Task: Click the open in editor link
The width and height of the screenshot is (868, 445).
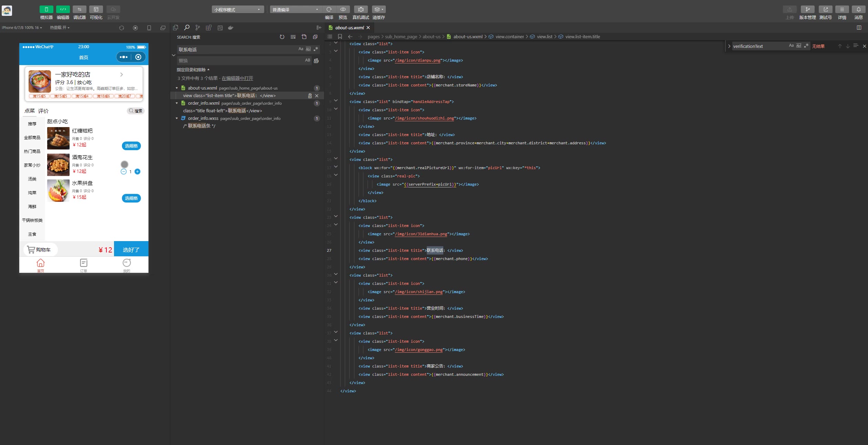Action: pos(237,78)
